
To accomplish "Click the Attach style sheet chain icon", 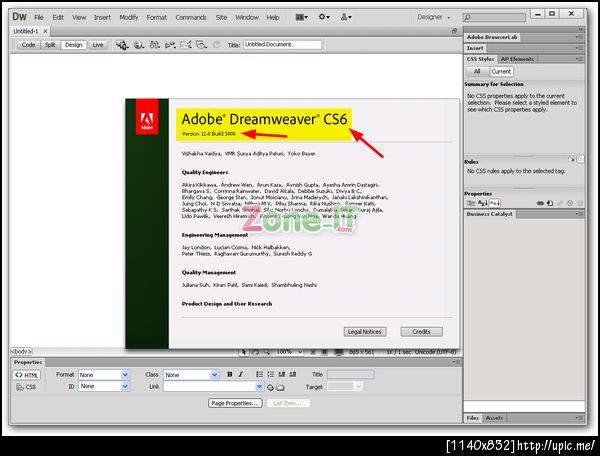I will click(x=540, y=203).
